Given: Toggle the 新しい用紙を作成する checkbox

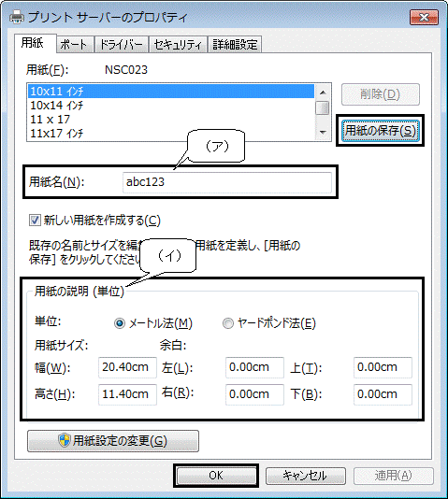Looking at the screenshot, I should [x=35, y=221].
